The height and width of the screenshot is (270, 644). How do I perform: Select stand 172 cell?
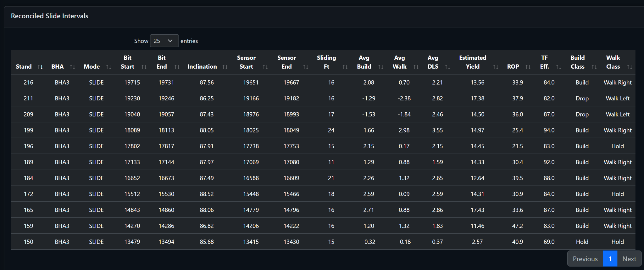(29, 194)
